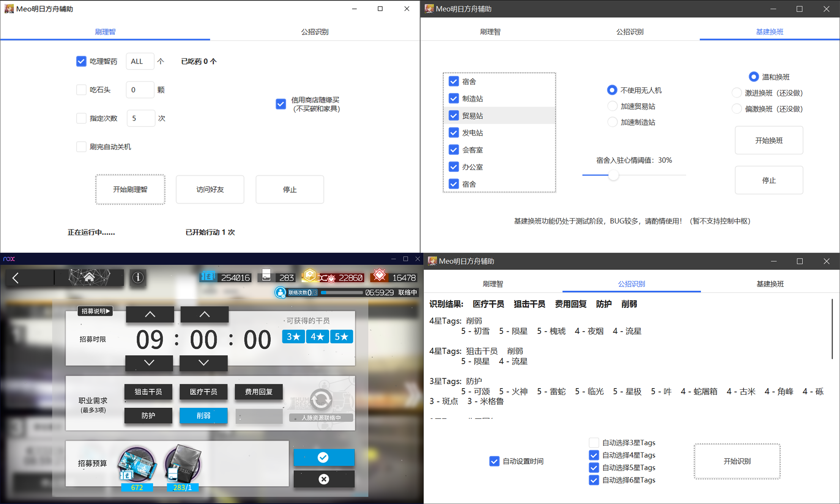840x504 pixels.
Task: Switch to 基建换班 tab in bottom-right window
Action: 770,284
